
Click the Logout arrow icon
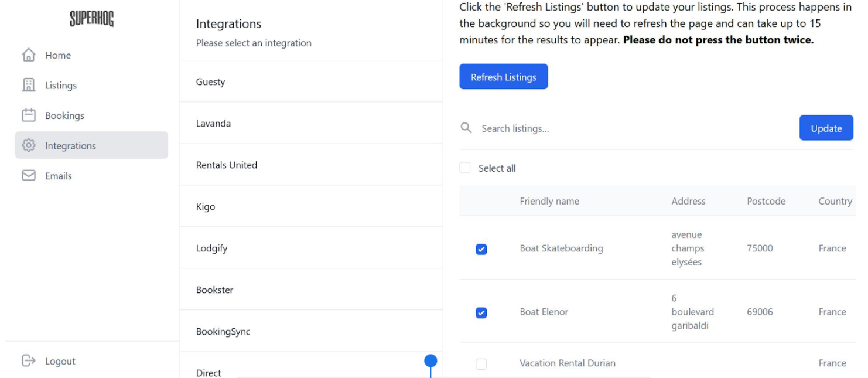pyautogui.click(x=28, y=361)
